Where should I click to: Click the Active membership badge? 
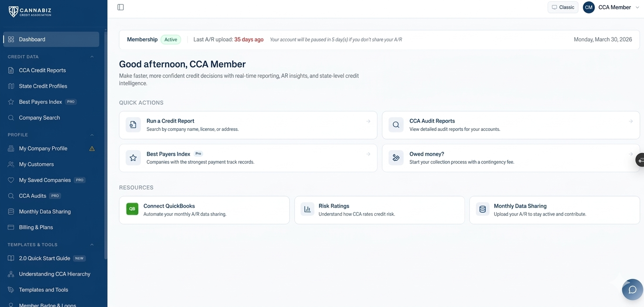171,40
